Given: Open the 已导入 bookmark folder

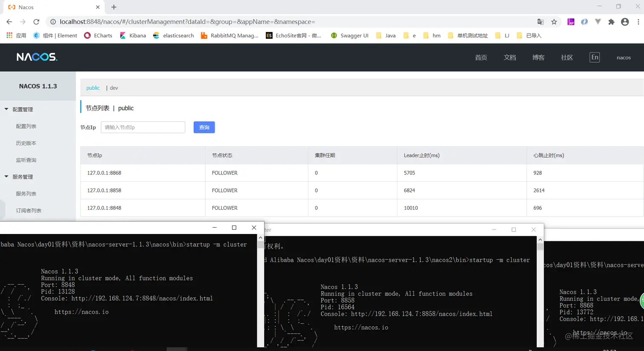Looking at the screenshot, I should pyautogui.click(x=529, y=36).
